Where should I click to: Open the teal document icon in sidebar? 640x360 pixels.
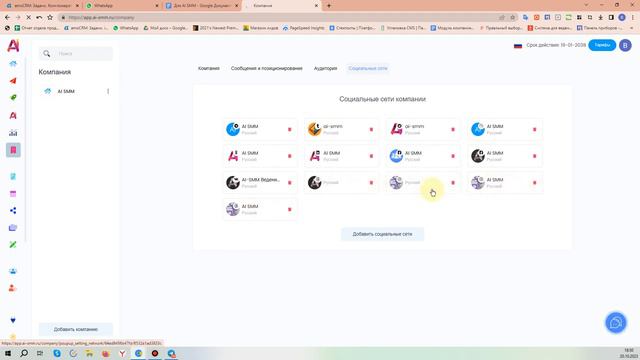13,176
